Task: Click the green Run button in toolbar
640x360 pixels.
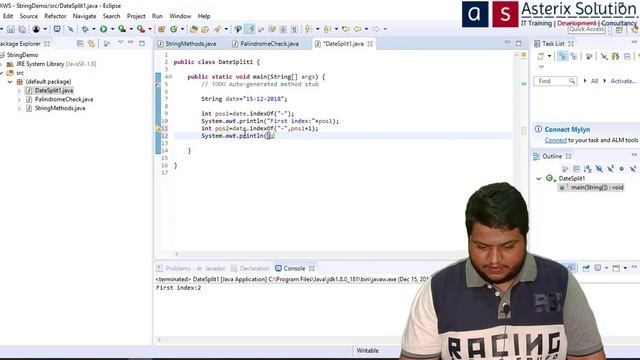Action: coord(104,29)
